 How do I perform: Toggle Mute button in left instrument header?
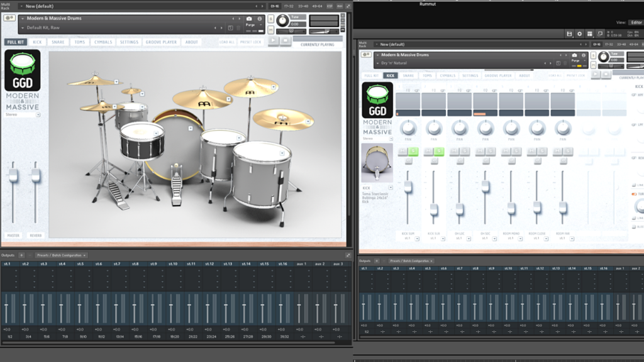click(270, 30)
